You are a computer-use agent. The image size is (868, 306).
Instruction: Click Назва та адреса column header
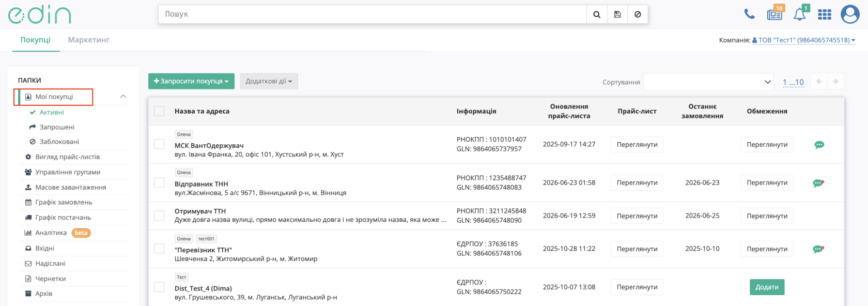point(202,111)
